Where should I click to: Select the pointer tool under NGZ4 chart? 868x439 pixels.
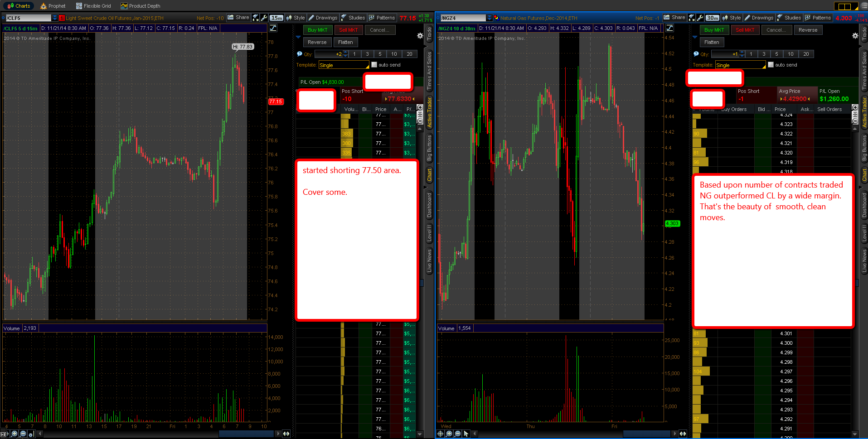tap(466, 434)
